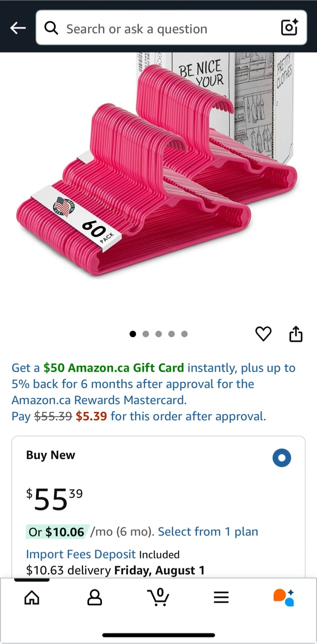Tap the back arrow icon
317x644 pixels.
point(18,28)
